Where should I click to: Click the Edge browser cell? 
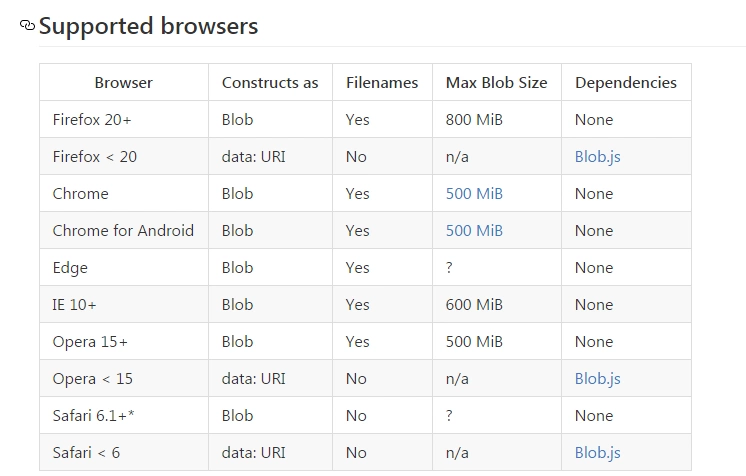[70, 268]
